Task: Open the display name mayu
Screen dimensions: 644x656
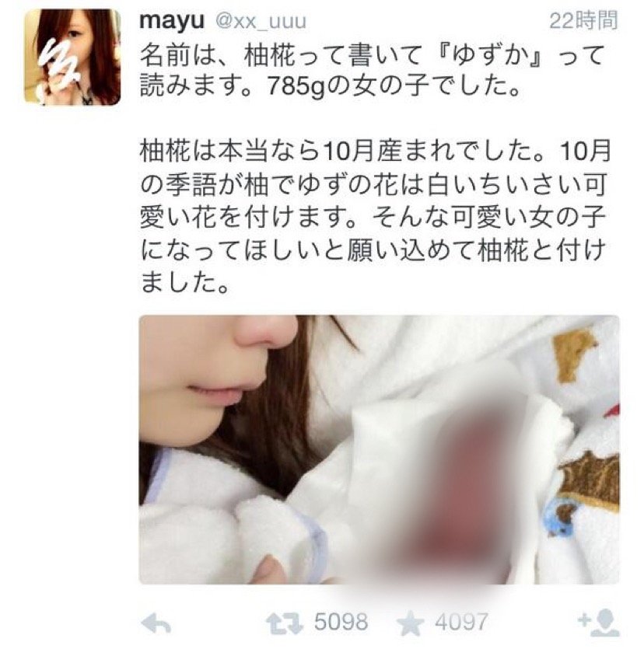Action: 172,19
